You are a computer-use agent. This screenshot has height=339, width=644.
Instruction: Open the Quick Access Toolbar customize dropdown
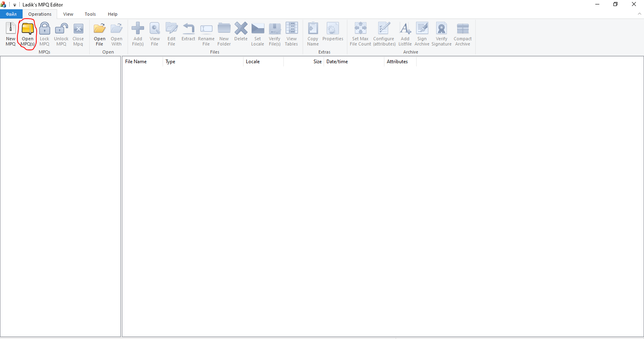click(14, 5)
